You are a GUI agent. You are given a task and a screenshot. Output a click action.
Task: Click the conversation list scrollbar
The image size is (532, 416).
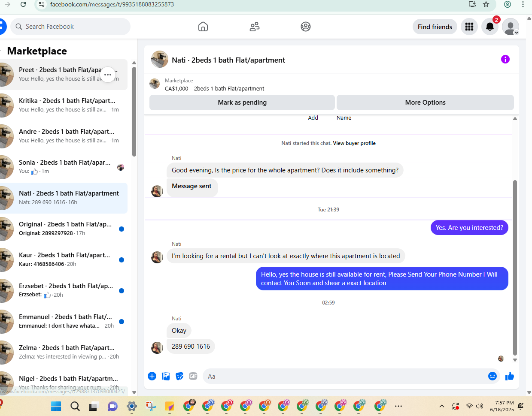[134, 112]
